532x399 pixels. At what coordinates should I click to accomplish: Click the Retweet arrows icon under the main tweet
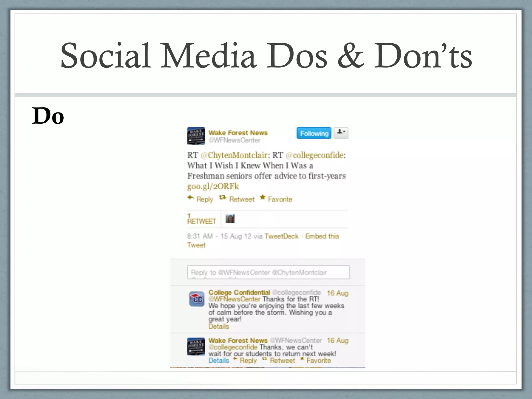tap(222, 197)
